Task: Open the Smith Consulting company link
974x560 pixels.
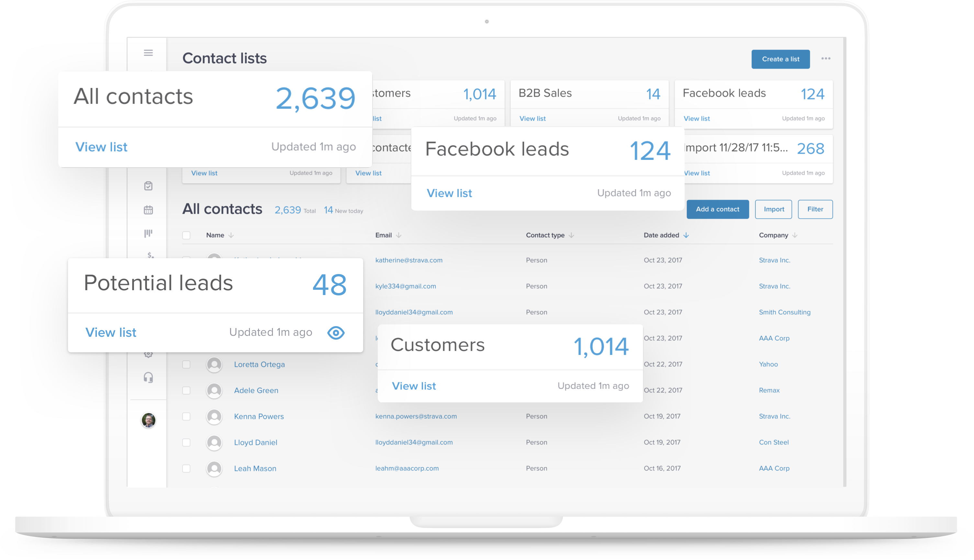Action: tap(784, 312)
